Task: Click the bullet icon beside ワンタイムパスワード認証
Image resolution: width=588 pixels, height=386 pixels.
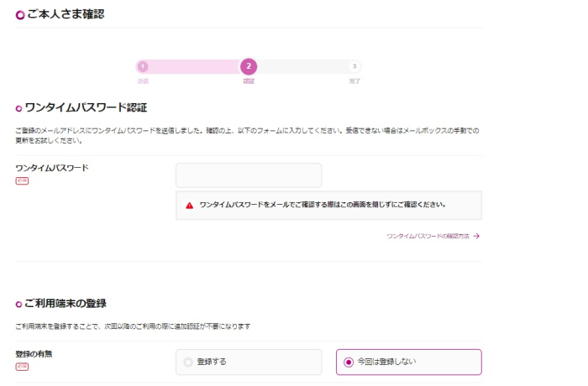Action: [x=19, y=108]
